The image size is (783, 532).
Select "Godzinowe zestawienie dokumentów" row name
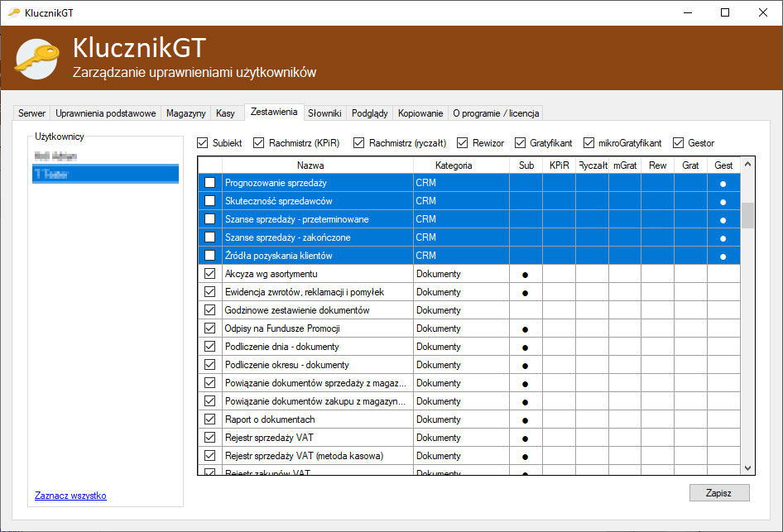tap(296, 310)
